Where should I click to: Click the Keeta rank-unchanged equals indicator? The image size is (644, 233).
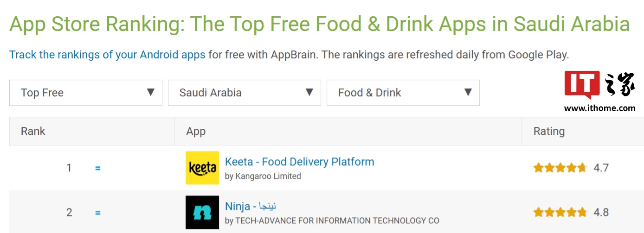[x=98, y=168]
